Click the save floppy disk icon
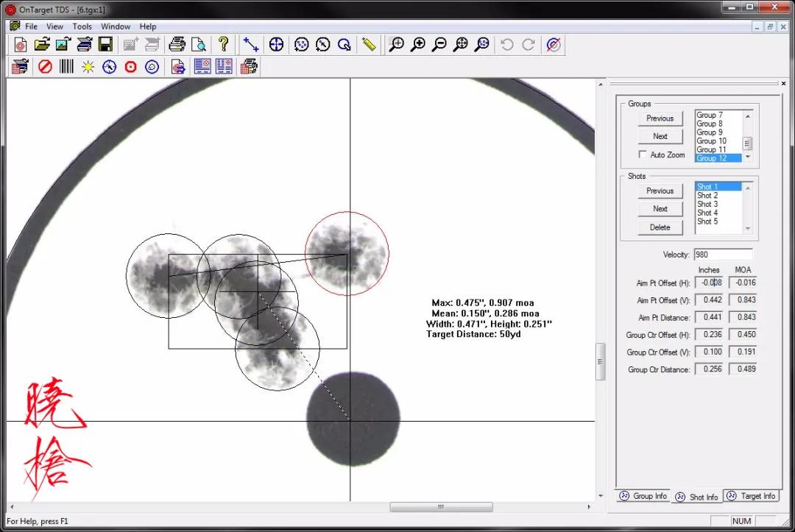Image resolution: width=795 pixels, height=532 pixels. coord(105,45)
